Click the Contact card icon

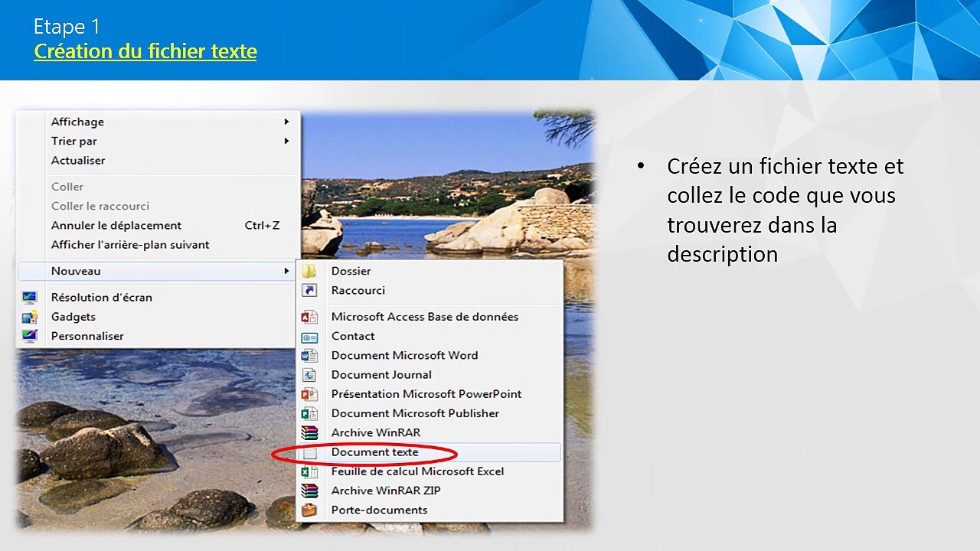click(x=309, y=337)
